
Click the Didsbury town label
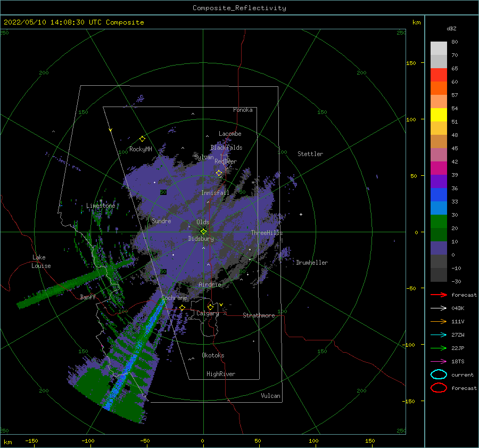[201, 239]
